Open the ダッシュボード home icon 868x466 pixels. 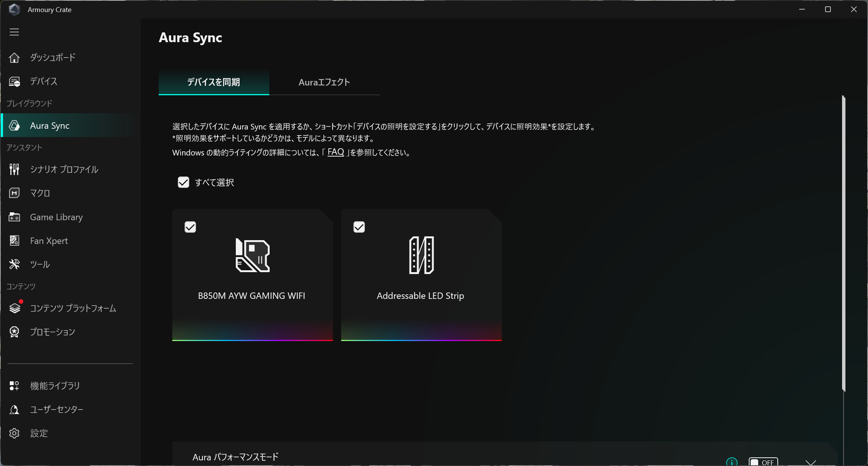(x=14, y=58)
